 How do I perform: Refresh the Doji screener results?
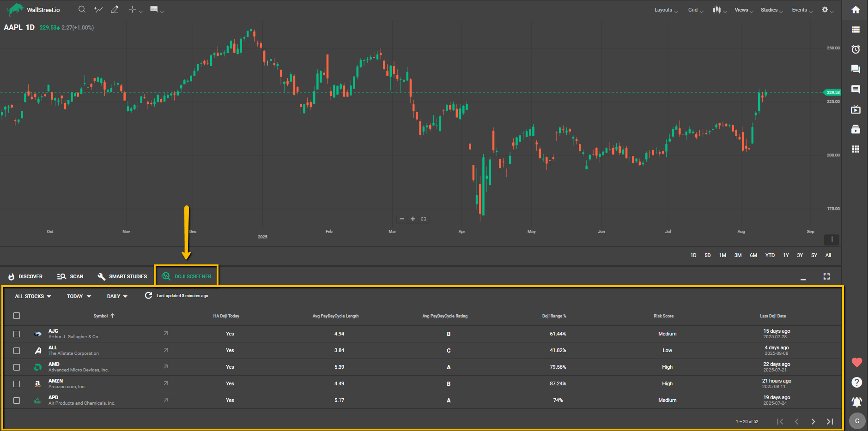click(148, 295)
